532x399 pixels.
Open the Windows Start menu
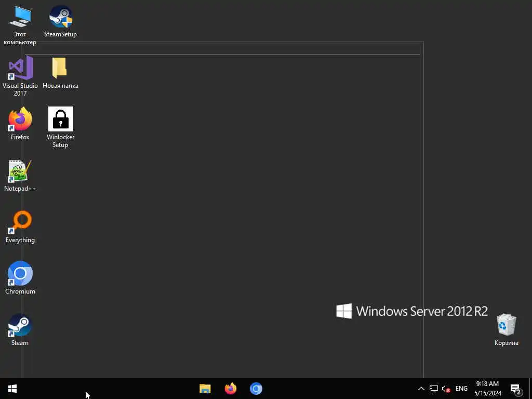click(12, 389)
